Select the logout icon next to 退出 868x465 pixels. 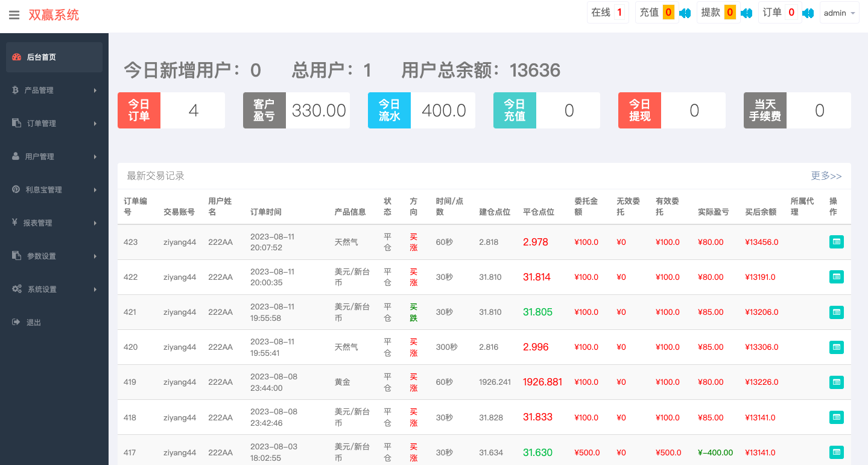tap(16, 322)
